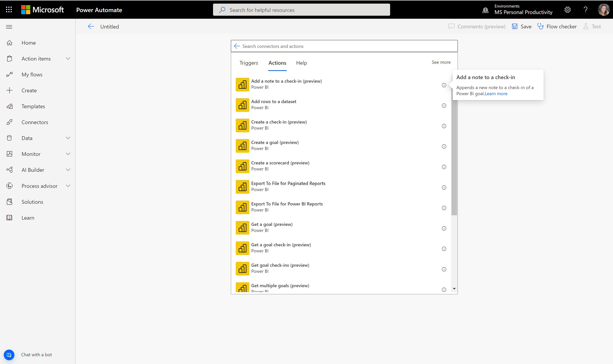Toggle the navigation sidebar collapse button
Image resolution: width=613 pixels, height=364 pixels.
(9, 26)
